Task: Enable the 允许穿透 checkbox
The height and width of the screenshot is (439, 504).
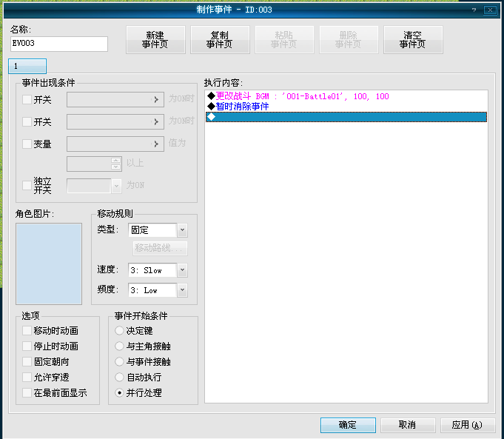Action: [x=27, y=377]
